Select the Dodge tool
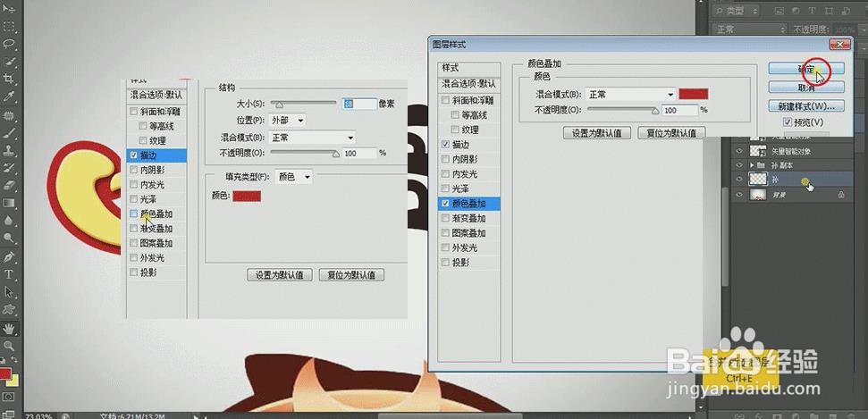868x419 pixels. coord(9,238)
